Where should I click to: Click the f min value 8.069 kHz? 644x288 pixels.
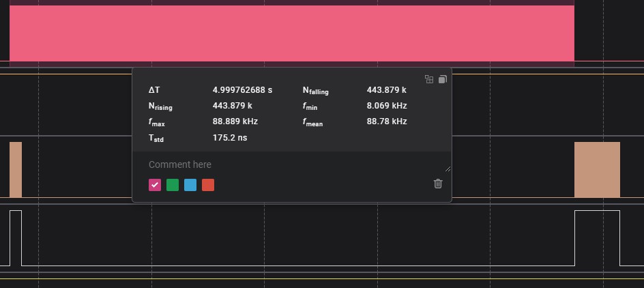(x=387, y=106)
